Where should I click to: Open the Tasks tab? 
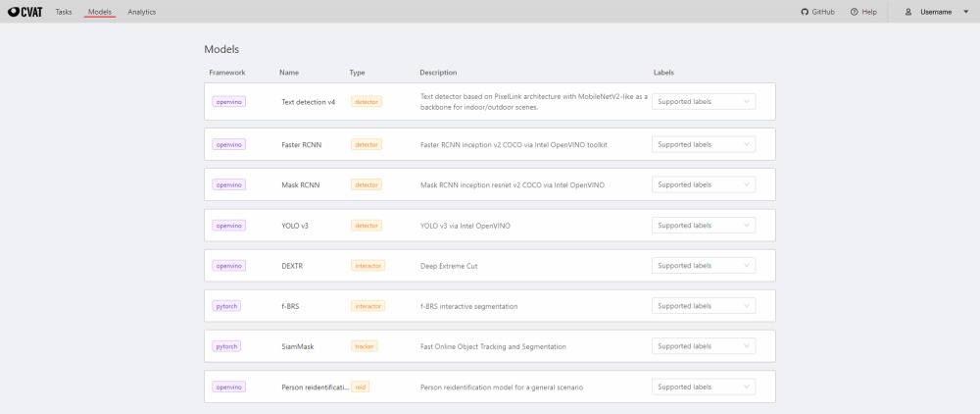pos(64,12)
